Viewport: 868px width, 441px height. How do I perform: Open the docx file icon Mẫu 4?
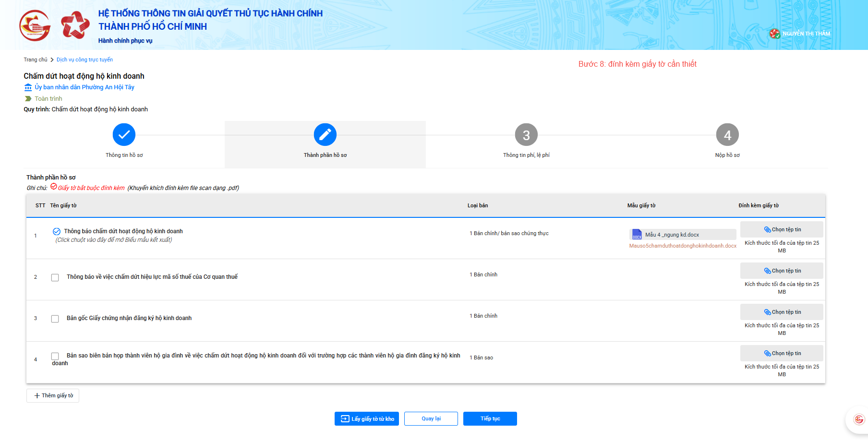(637, 235)
